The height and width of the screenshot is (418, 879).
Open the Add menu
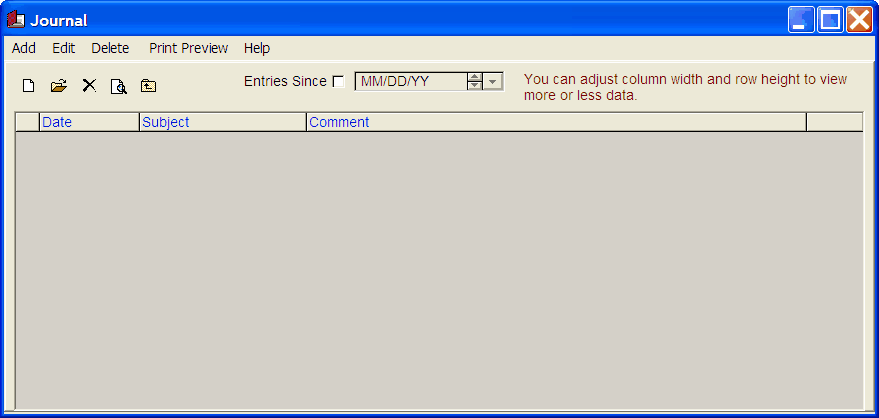tap(24, 48)
